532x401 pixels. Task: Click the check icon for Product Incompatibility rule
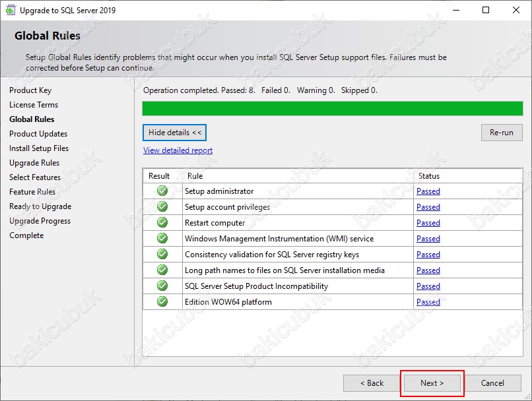click(162, 286)
